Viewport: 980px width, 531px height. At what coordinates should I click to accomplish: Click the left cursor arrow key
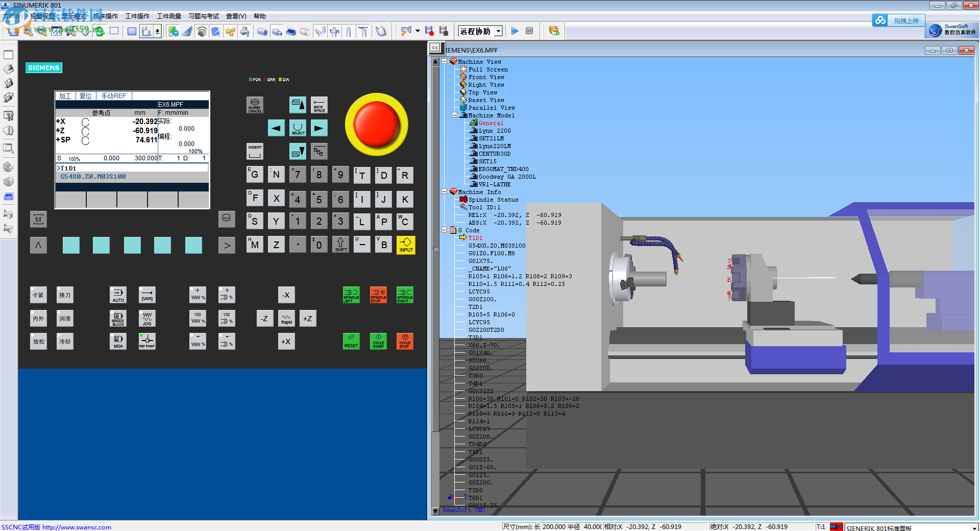(276, 128)
